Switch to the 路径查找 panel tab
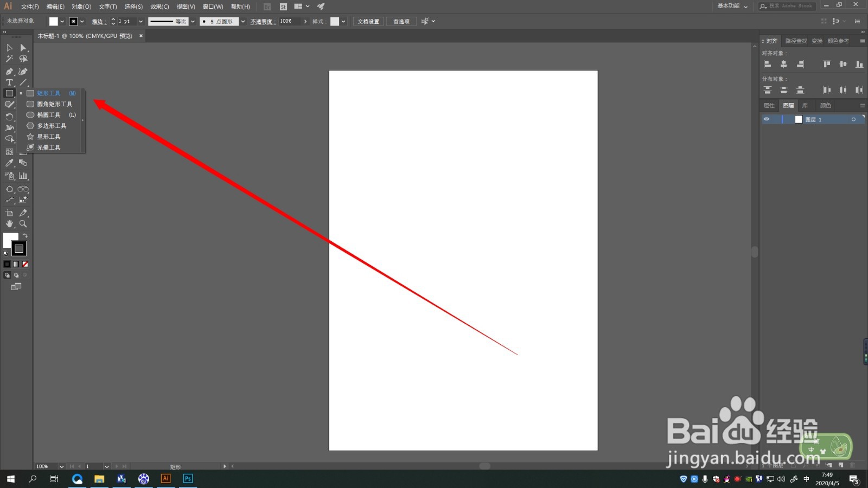 796,41
